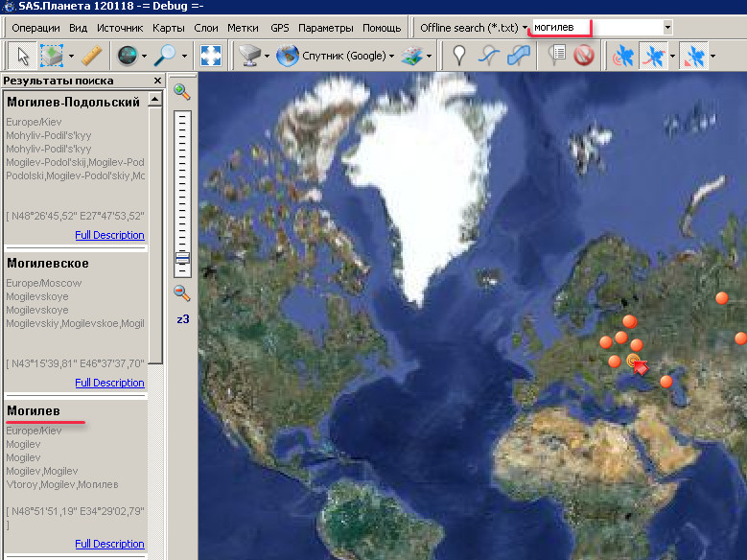Open Full Description for Могилев-Подольский

click(109, 235)
